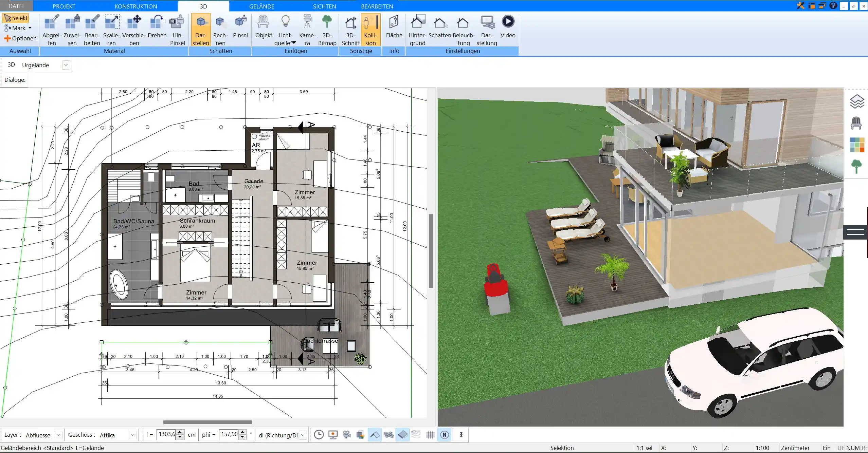Toggle the slab surface display button
The width and height of the screenshot is (868, 453).
(402, 435)
